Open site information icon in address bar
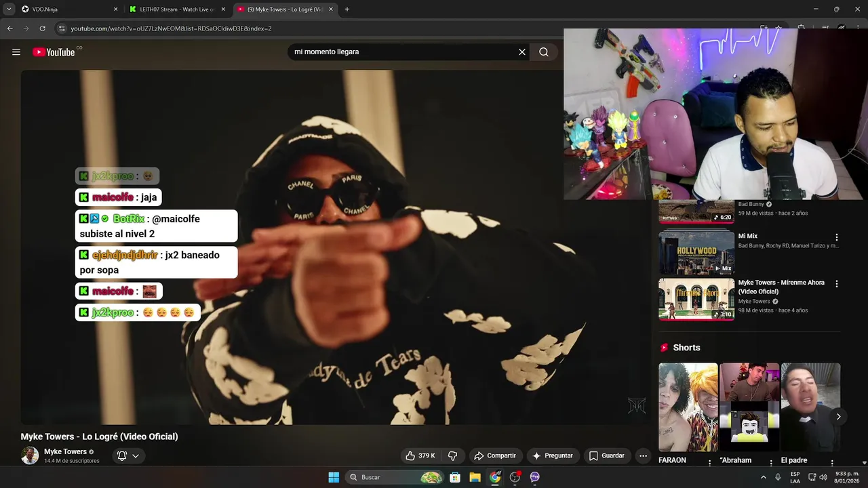868x488 pixels. 62,28
